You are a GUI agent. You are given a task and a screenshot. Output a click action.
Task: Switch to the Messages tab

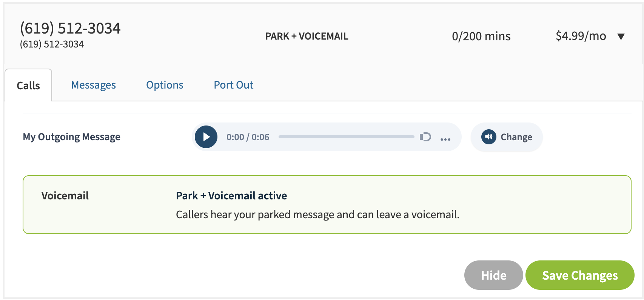(94, 85)
